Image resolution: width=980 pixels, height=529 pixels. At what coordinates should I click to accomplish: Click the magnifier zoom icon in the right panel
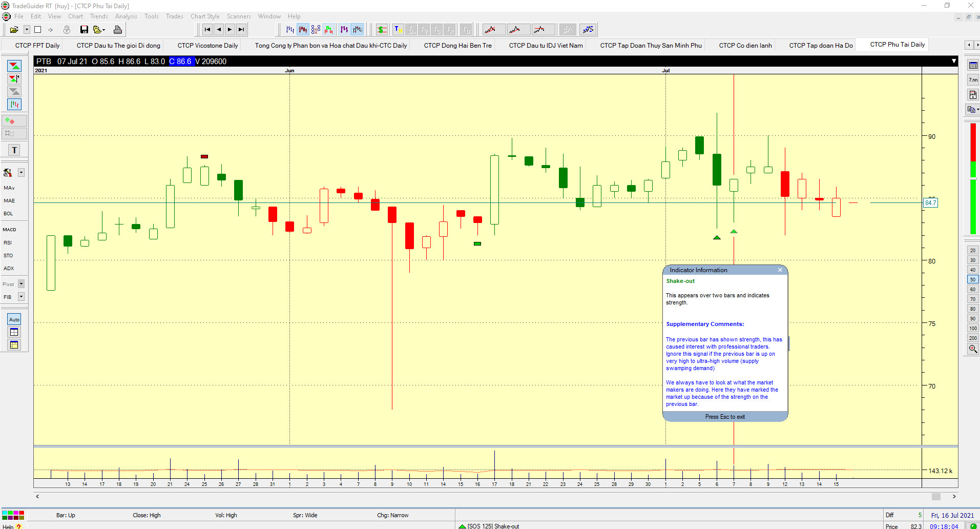(x=972, y=349)
